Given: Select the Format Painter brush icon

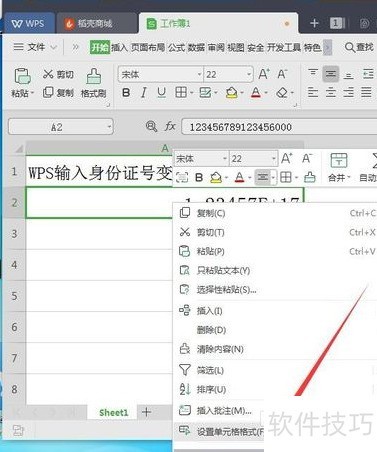Looking at the screenshot, I should pos(94,76).
